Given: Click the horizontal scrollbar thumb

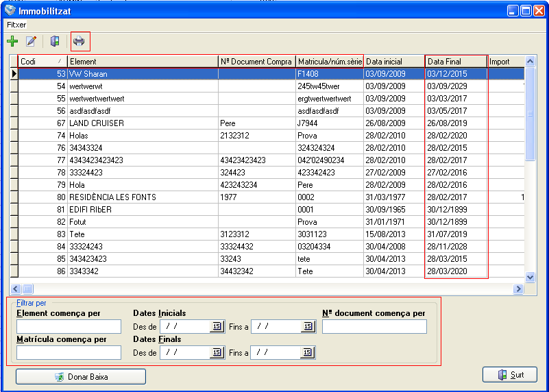Looking at the screenshot, I should pyautogui.click(x=27, y=289).
